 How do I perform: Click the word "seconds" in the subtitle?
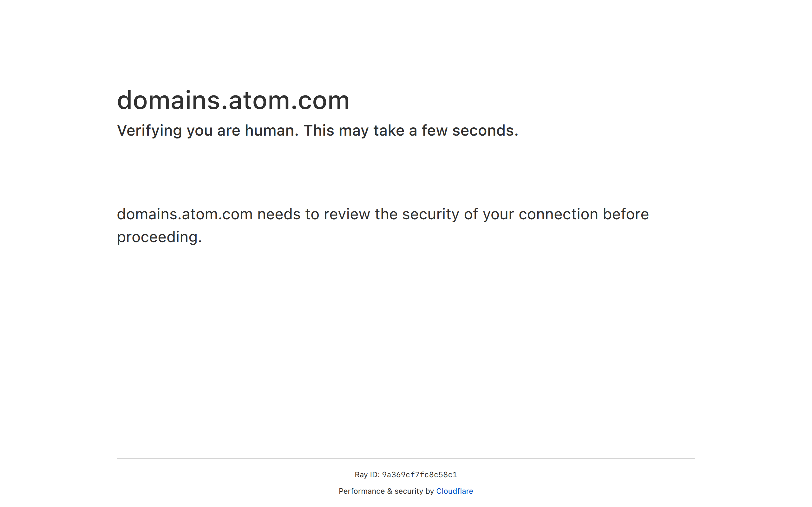pyautogui.click(x=483, y=131)
